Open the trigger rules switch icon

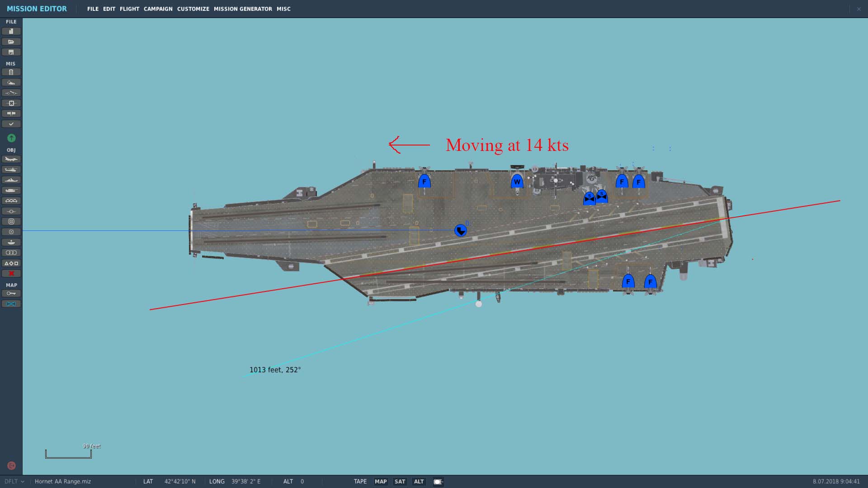click(11, 93)
